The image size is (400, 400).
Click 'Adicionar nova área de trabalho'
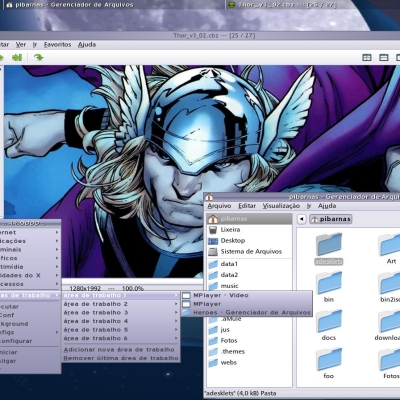coord(119,350)
